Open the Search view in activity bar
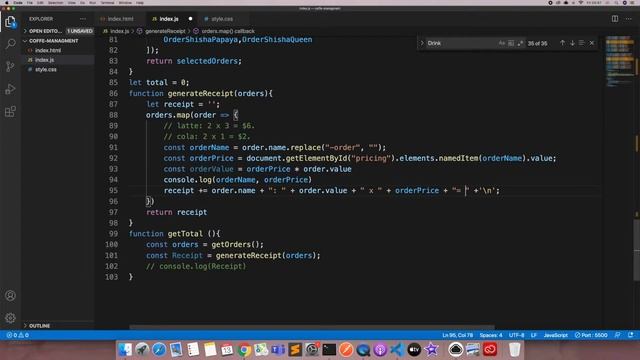Image resolution: width=640 pixels, height=360 pixels. pyautogui.click(x=11, y=44)
